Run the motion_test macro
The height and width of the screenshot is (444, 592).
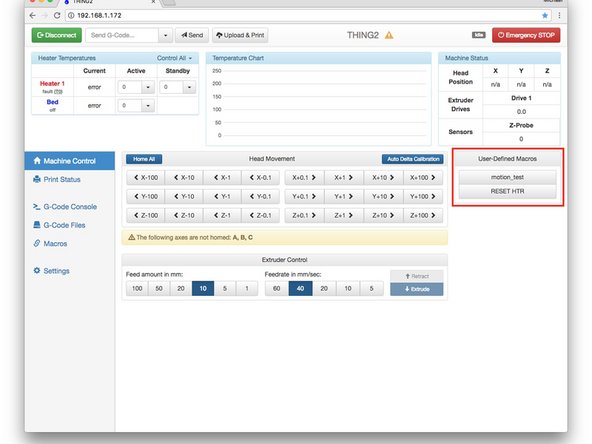507,177
